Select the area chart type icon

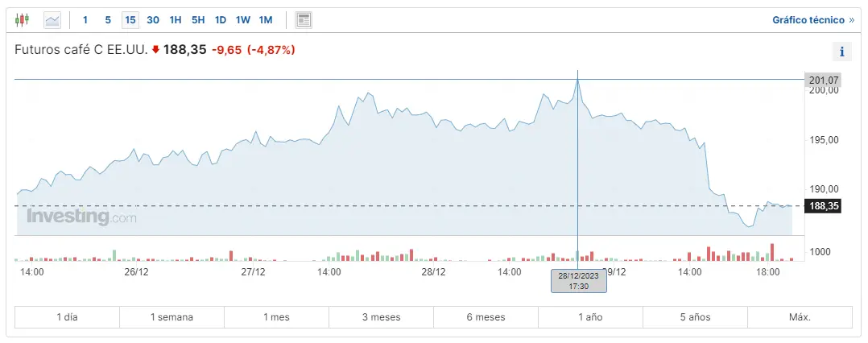coord(52,19)
